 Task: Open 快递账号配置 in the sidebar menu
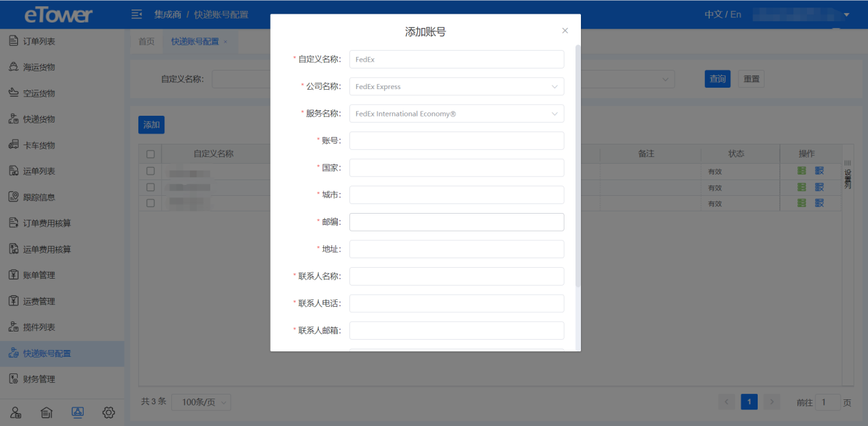(x=62, y=353)
